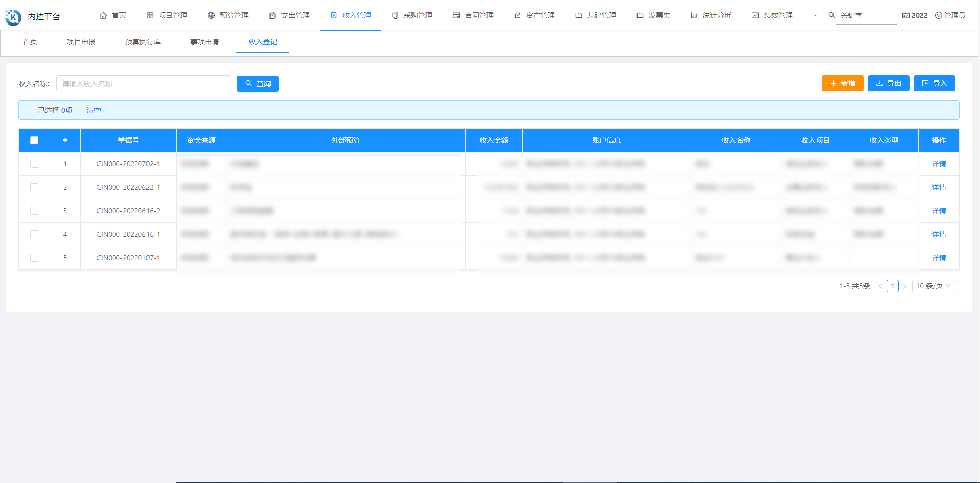Toggle the select-all checkbox in table header
The width and height of the screenshot is (980, 483).
[x=34, y=140]
